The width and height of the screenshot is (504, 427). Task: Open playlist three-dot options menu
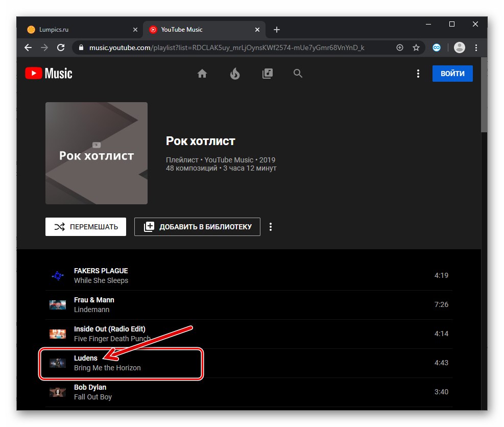[x=271, y=227]
